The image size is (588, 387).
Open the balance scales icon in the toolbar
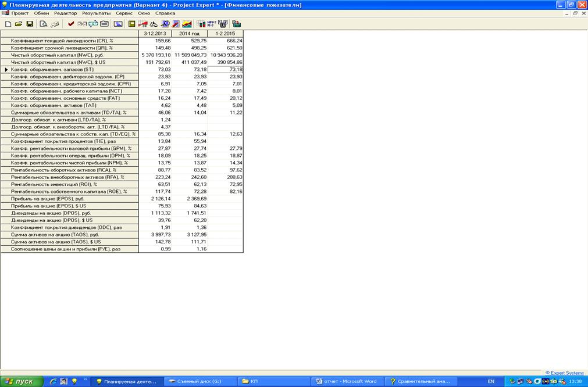[x=154, y=24]
